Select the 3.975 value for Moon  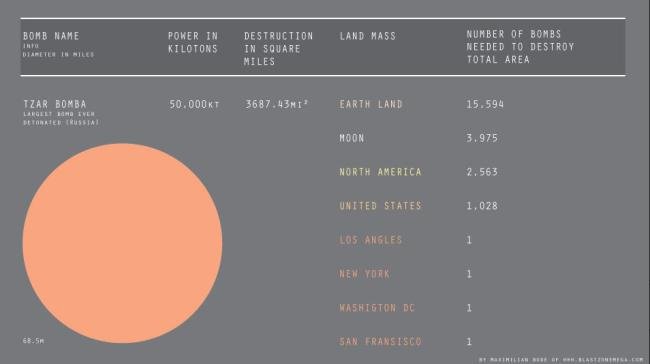[x=482, y=138]
